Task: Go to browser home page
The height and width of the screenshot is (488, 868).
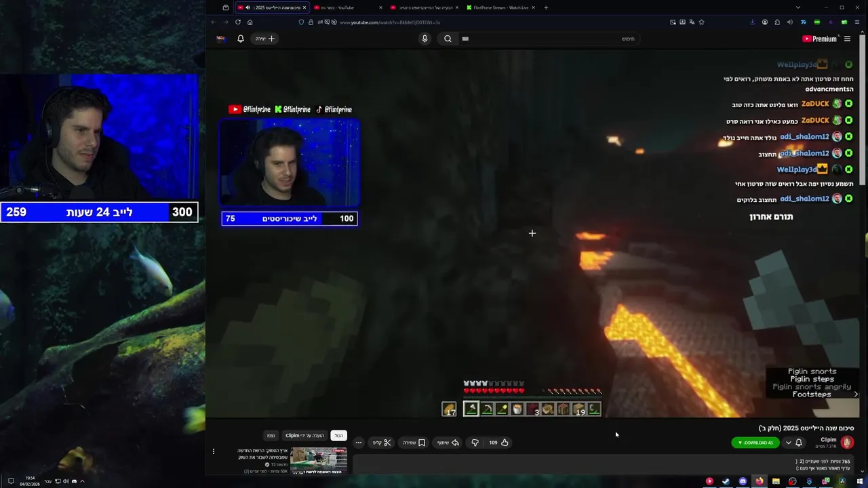Action: 250,22
